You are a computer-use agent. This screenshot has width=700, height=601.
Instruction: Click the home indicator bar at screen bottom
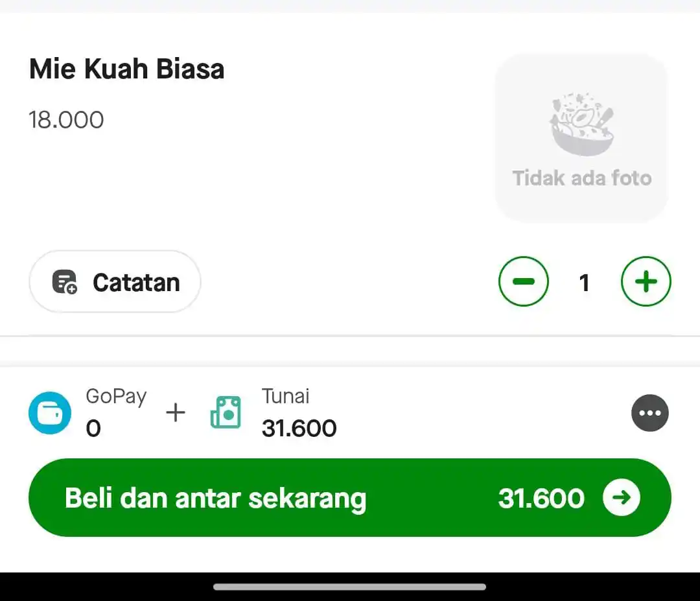pos(350,587)
